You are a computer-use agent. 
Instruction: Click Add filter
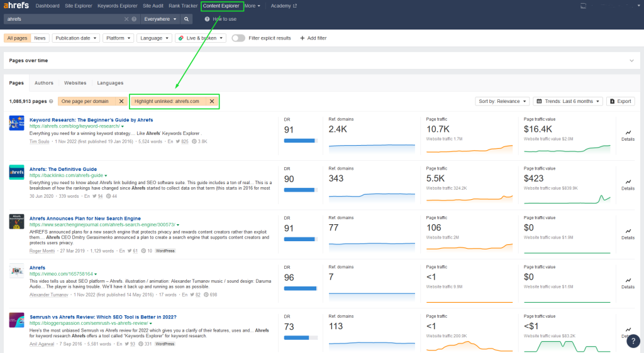313,38
